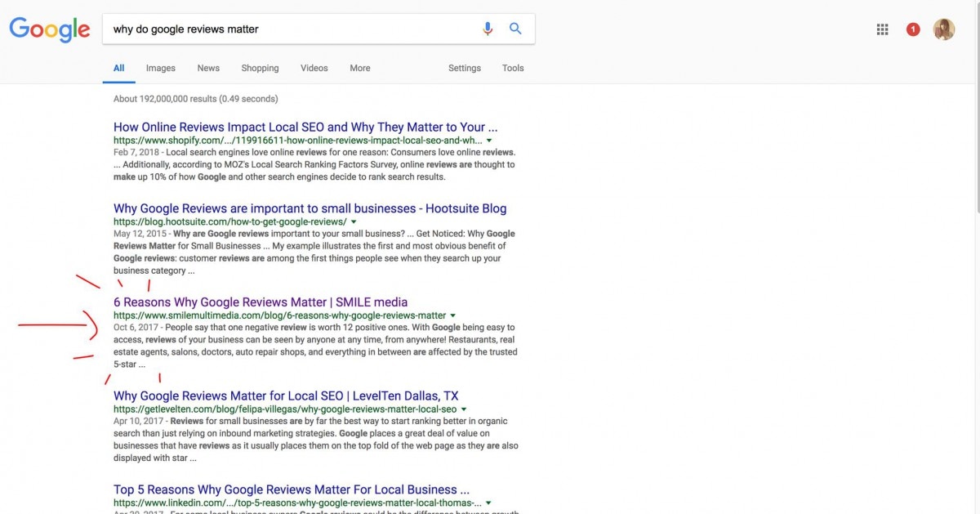Open the Google apps grid

click(x=882, y=29)
